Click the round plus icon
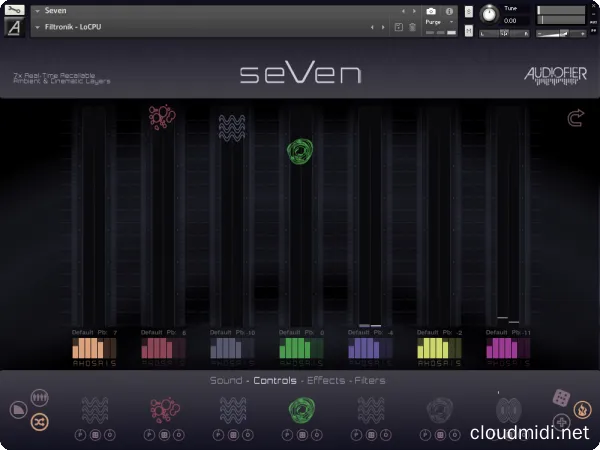Screen dimensions: 600x450 click(561, 422)
